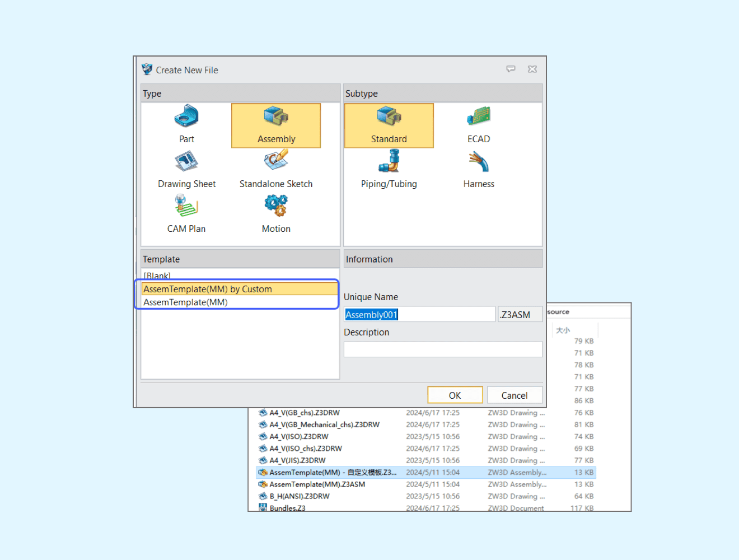Image resolution: width=739 pixels, height=560 pixels.
Task: Select the B_H(ANSI).Z3DRW file row
Action: 300,496
